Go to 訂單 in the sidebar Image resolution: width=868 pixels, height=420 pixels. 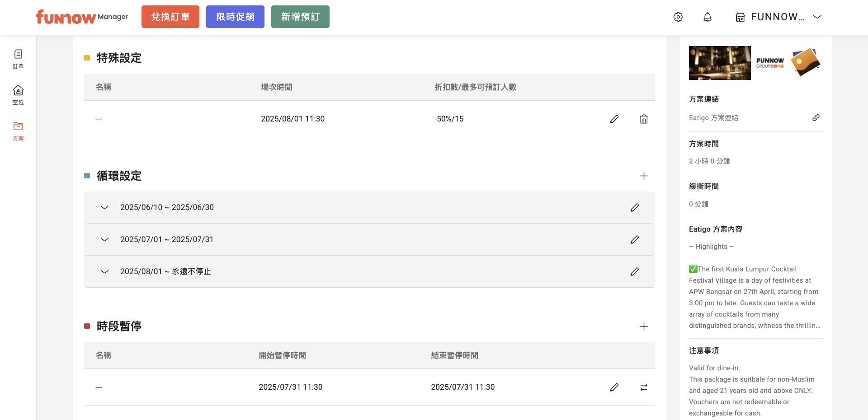pyautogui.click(x=18, y=59)
